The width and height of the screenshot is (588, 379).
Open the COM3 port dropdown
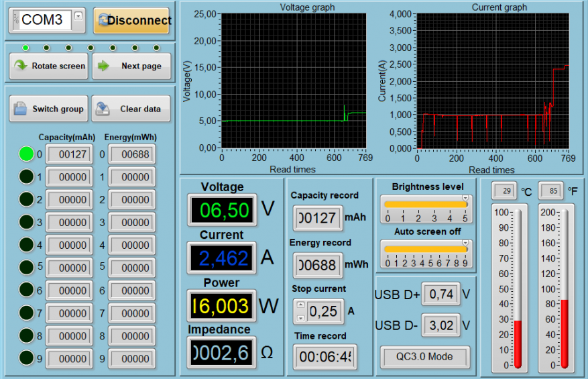click(78, 15)
